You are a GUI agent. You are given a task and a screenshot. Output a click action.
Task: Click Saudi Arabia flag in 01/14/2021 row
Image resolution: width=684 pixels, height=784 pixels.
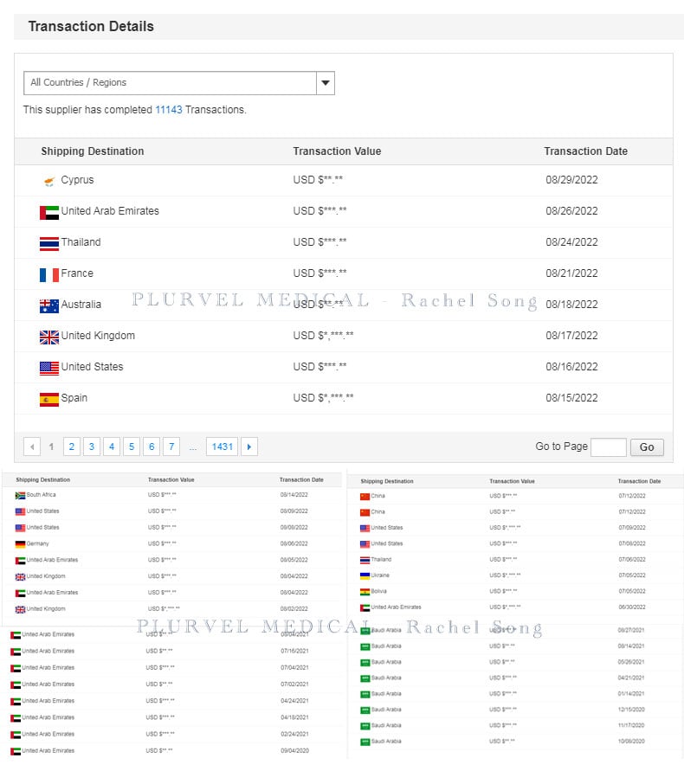pos(365,695)
